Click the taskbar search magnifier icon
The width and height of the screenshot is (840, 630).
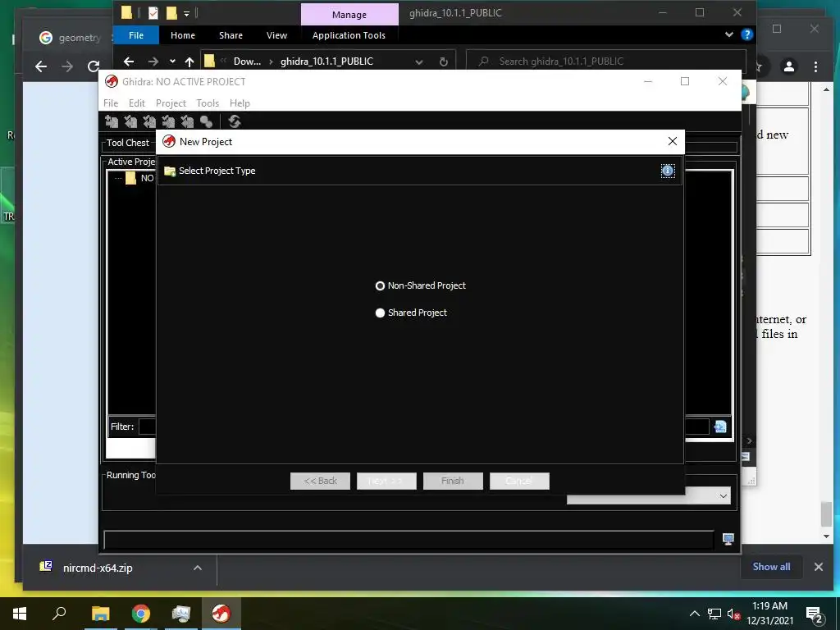pos(59,614)
